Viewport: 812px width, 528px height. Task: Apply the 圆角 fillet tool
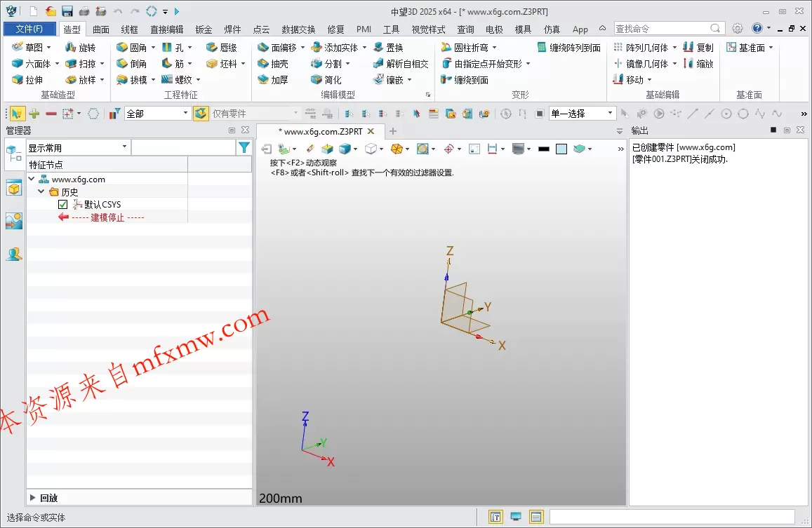pyautogui.click(x=131, y=47)
